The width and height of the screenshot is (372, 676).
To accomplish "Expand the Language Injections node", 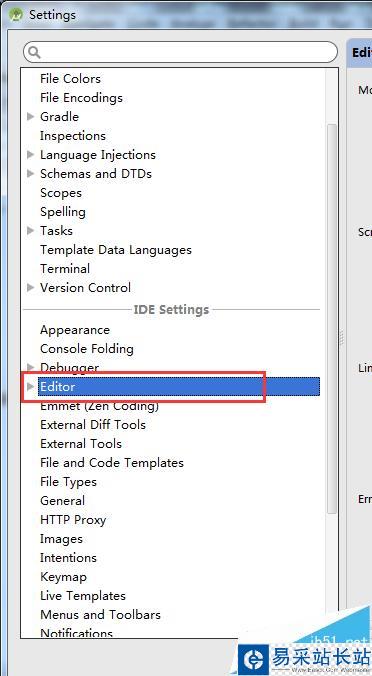I will (x=30, y=154).
